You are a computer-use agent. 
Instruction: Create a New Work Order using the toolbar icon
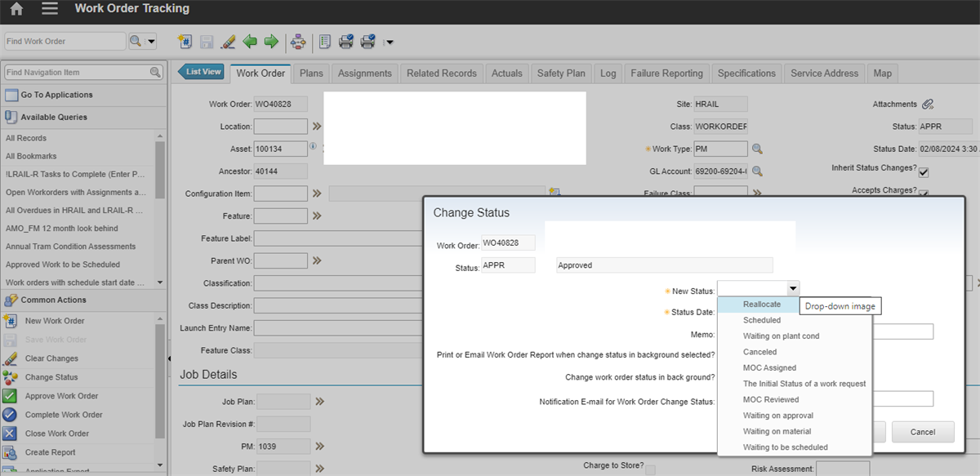[x=185, y=41]
